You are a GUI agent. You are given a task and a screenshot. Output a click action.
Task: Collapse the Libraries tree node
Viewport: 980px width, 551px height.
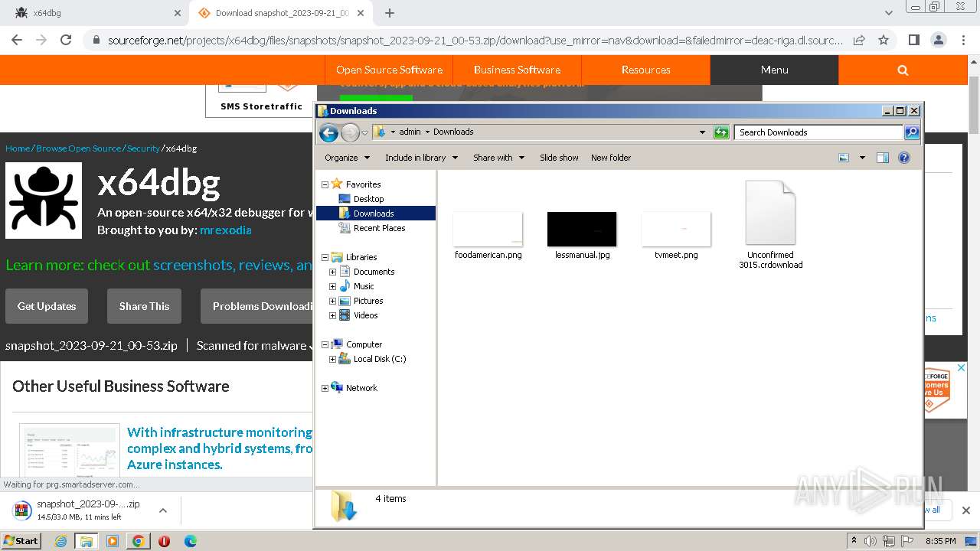325,257
